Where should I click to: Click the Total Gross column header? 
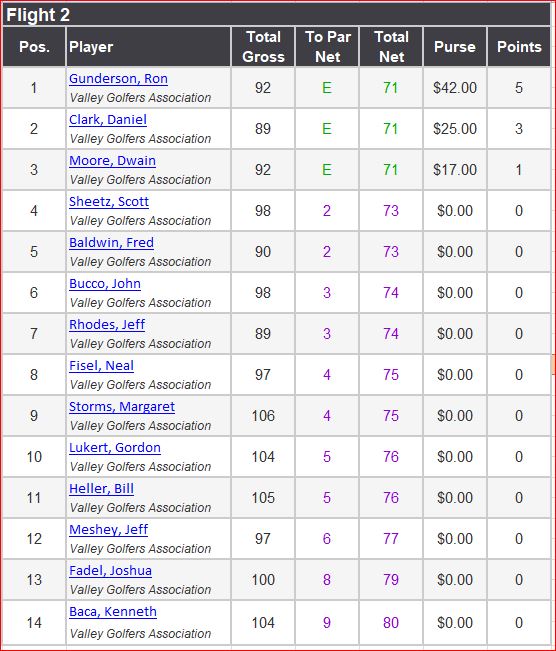[263, 46]
